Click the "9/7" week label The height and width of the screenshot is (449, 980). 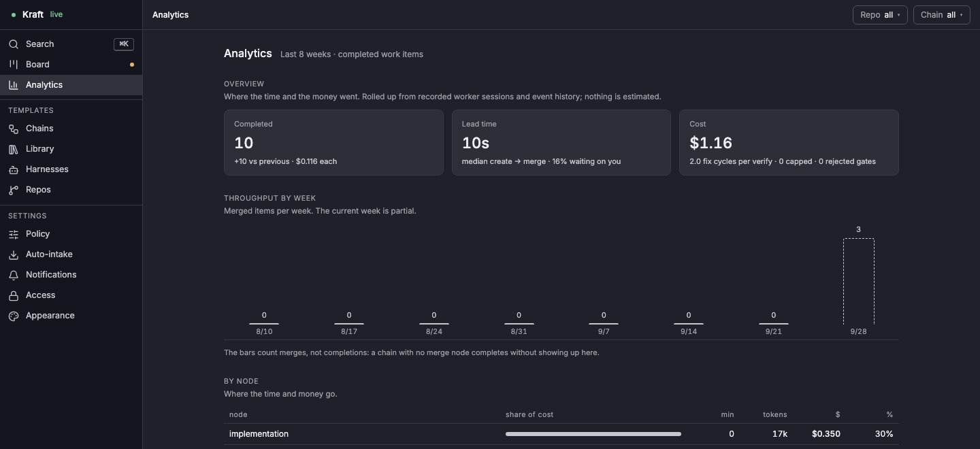coord(604,332)
